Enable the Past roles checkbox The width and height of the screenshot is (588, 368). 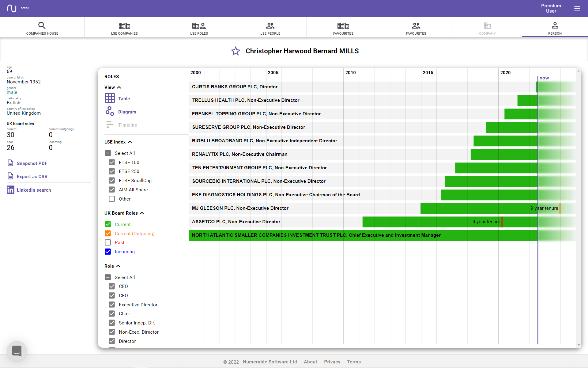click(108, 242)
